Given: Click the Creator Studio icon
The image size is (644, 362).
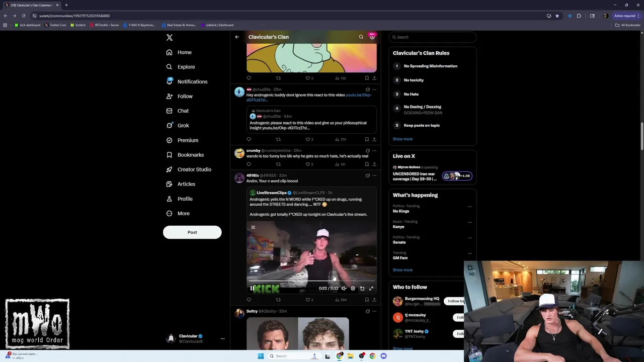Looking at the screenshot, I should point(169,169).
